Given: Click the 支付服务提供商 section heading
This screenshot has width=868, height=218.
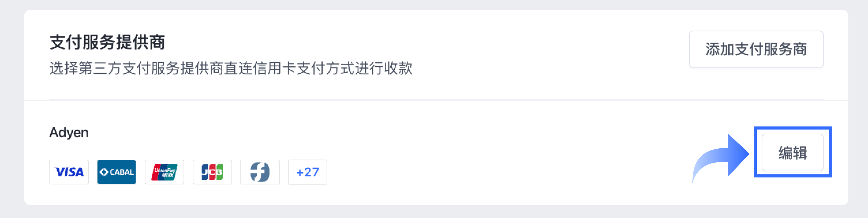Looking at the screenshot, I should click(107, 42).
